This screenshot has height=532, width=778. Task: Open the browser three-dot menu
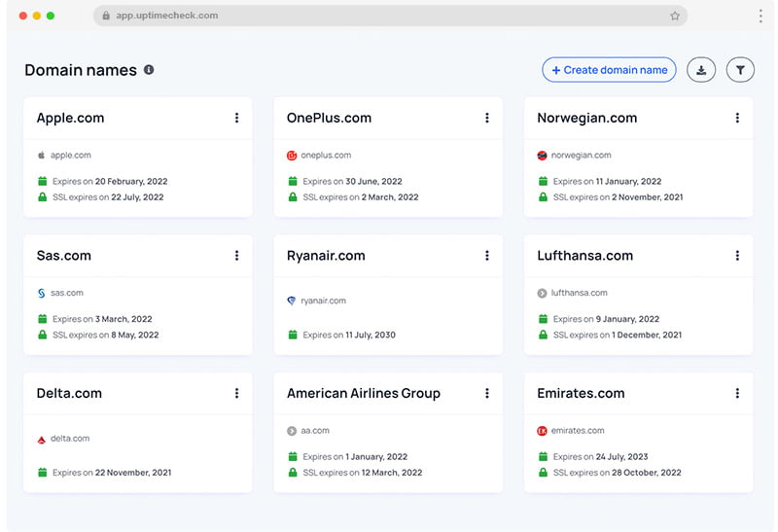760,16
